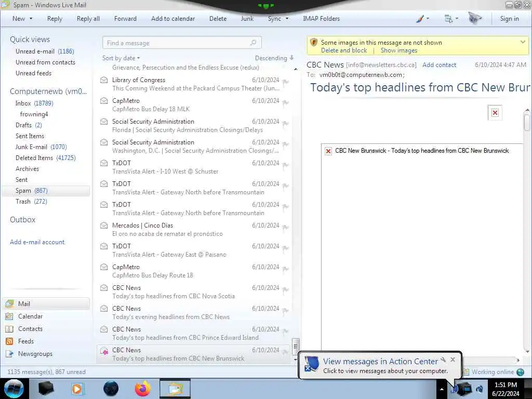Close the Action Center notification balloon
This screenshot has width=532, height=399.
[453, 360]
